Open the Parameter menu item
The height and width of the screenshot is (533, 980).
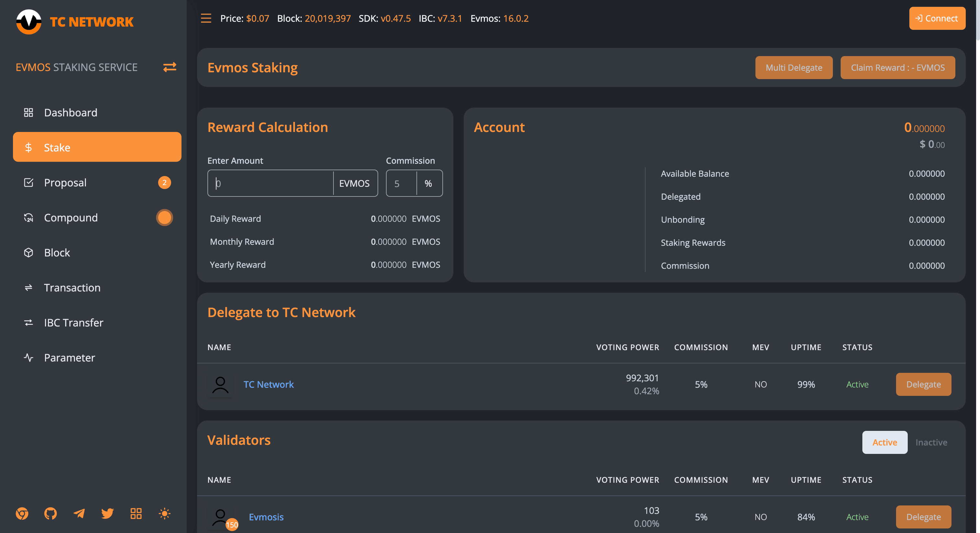(97, 358)
